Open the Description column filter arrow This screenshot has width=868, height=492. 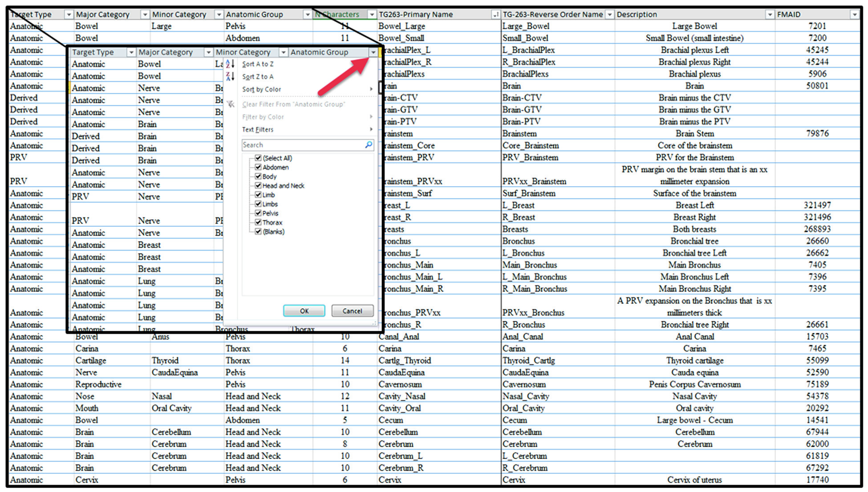pyautogui.click(x=770, y=14)
